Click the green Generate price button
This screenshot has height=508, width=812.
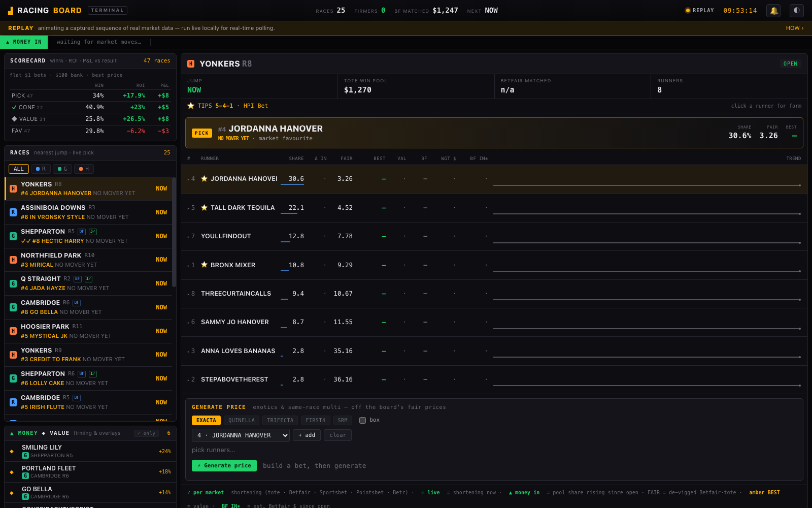click(224, 466)
